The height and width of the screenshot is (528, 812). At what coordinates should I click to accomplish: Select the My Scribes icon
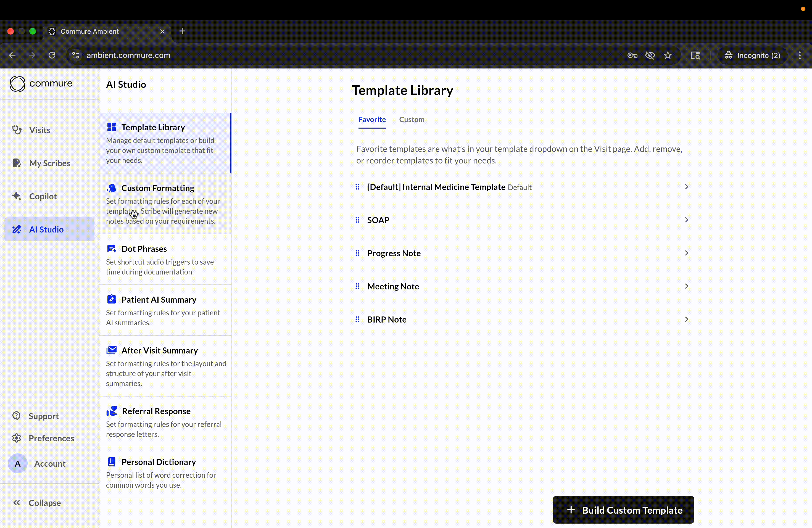coord(17,163)
